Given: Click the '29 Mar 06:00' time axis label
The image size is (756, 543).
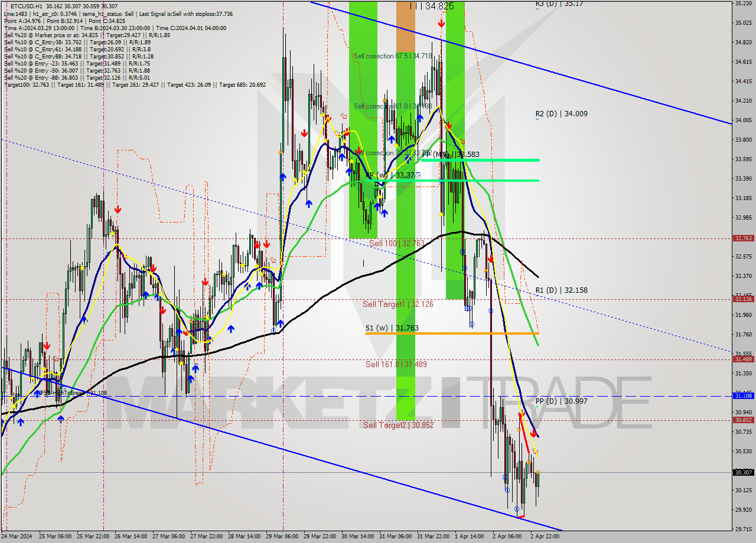Looking at the screenshot, I should tap(282, 537).
